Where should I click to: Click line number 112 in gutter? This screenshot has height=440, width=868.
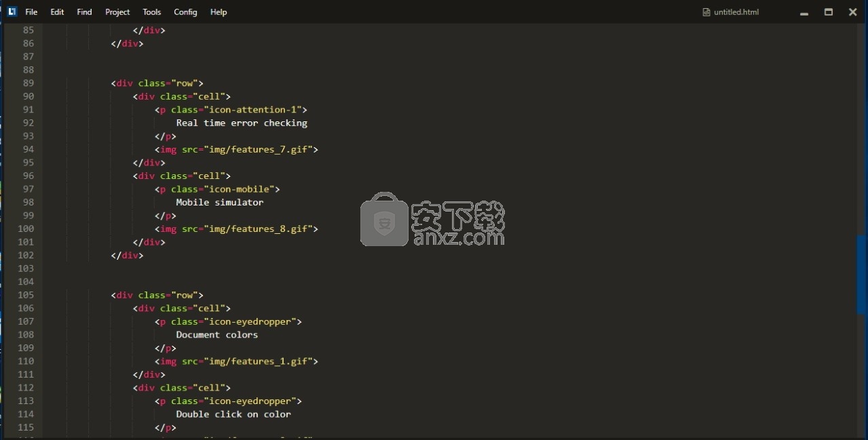(x=26, y=388)
